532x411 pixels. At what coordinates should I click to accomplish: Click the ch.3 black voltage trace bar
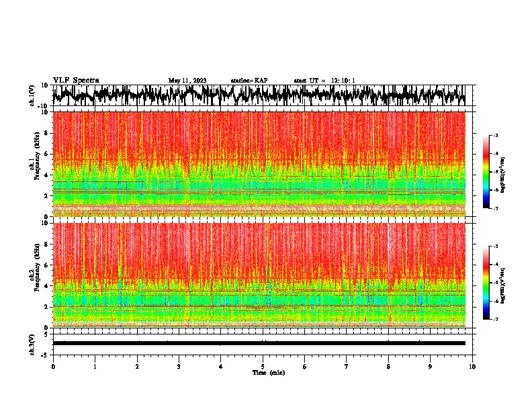coord(259,343)
